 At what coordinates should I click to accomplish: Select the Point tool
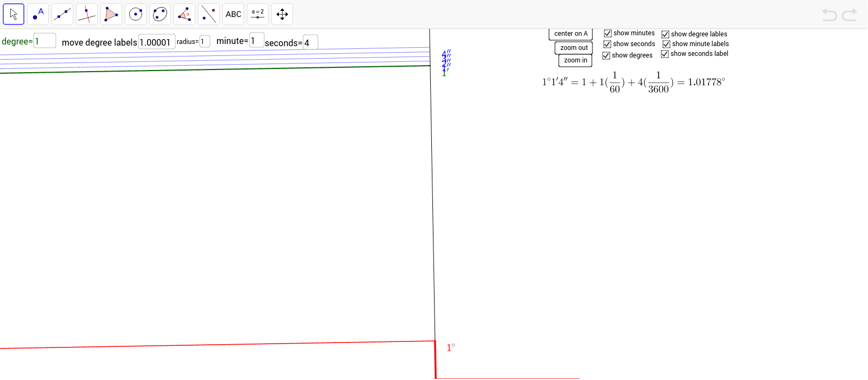tap(38, 14)
